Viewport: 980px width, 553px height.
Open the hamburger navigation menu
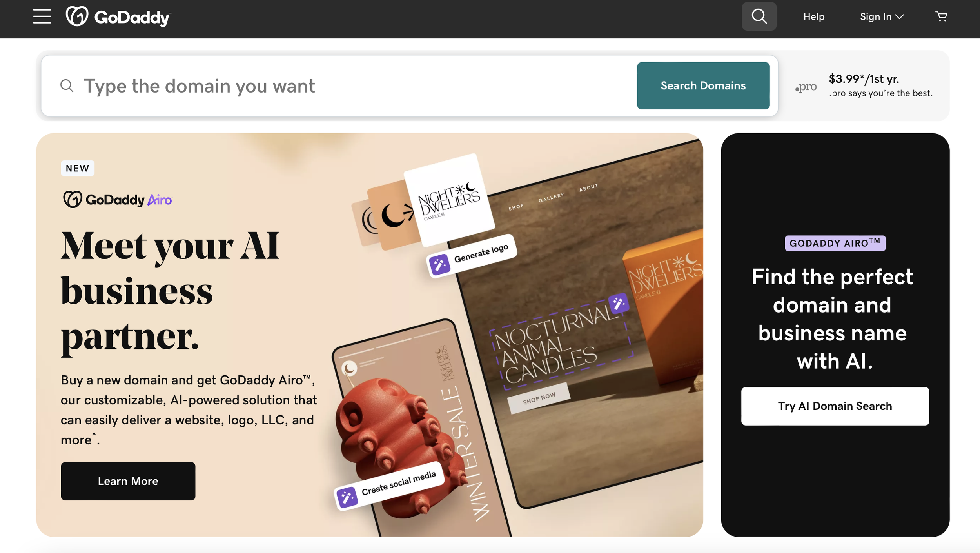pyautogui.click(x=42, y=16)
